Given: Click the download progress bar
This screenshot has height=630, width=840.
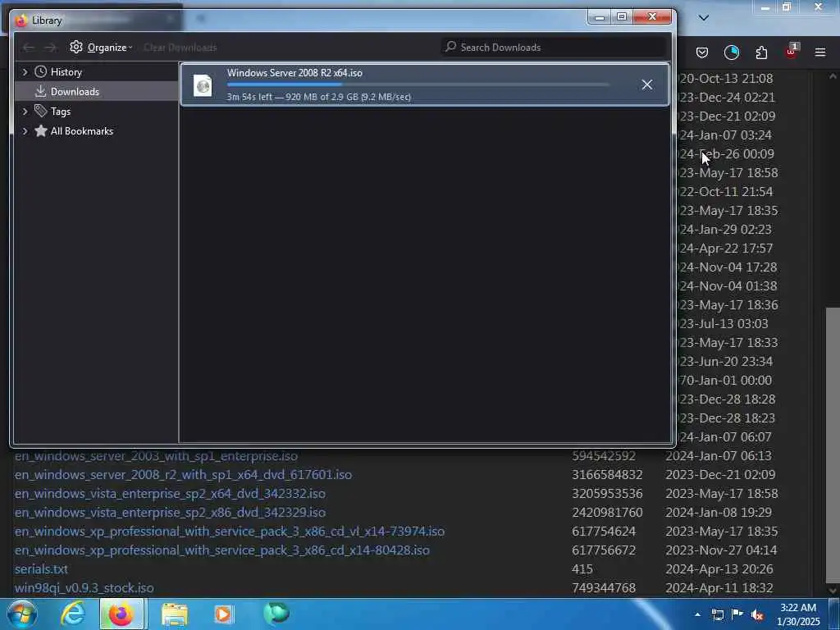Looking at the screenshot, I should click(x=418, y=84).
